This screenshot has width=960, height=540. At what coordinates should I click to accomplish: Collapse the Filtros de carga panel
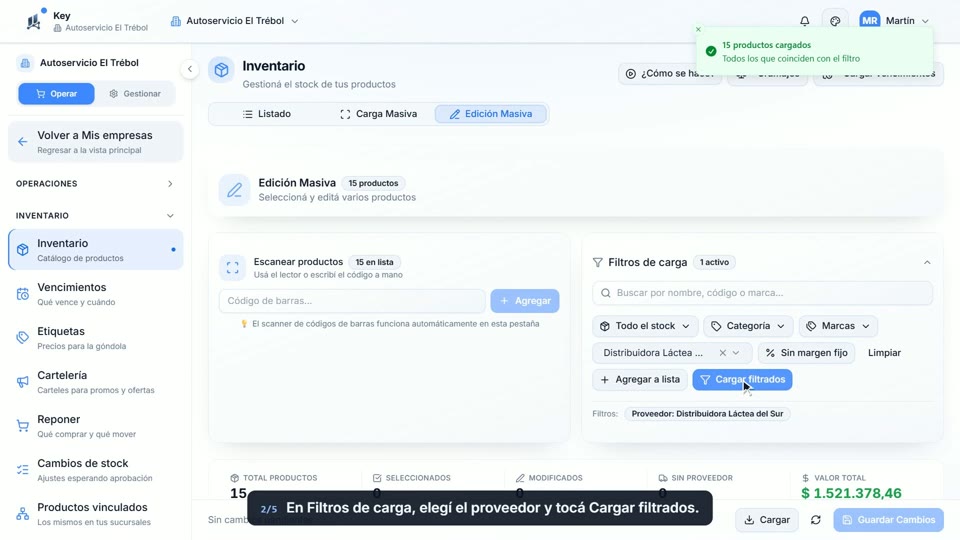pos(927,262)
